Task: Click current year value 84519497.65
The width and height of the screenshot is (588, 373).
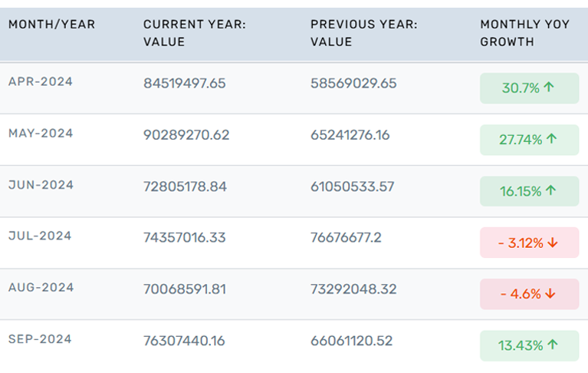Action: [184, 83]
